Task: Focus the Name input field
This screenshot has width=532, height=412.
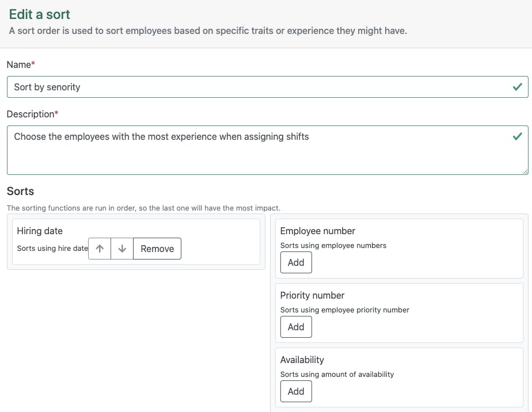Action: pyautogui.click(x=259, y=87)
